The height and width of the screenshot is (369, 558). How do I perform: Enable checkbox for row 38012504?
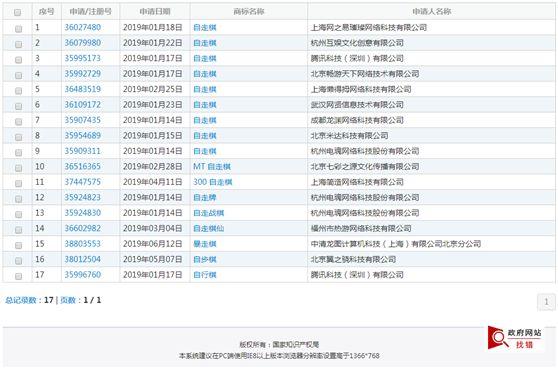coord(19,261)
